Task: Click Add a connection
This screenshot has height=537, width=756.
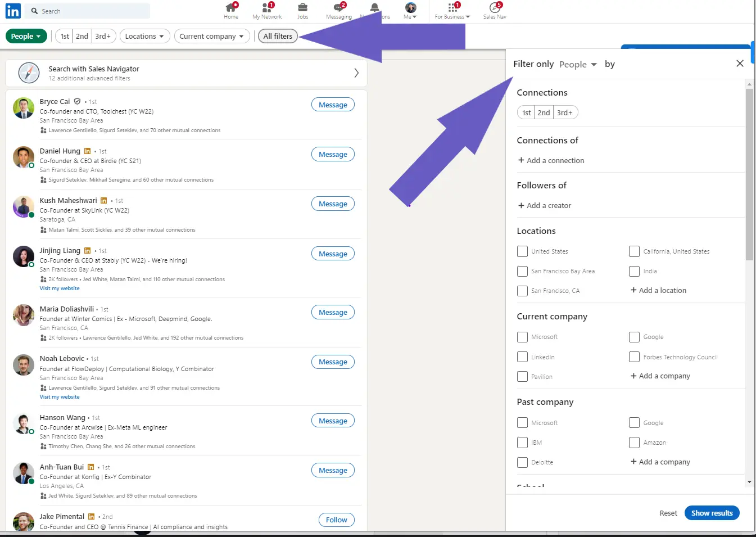Action: point(551,160)
